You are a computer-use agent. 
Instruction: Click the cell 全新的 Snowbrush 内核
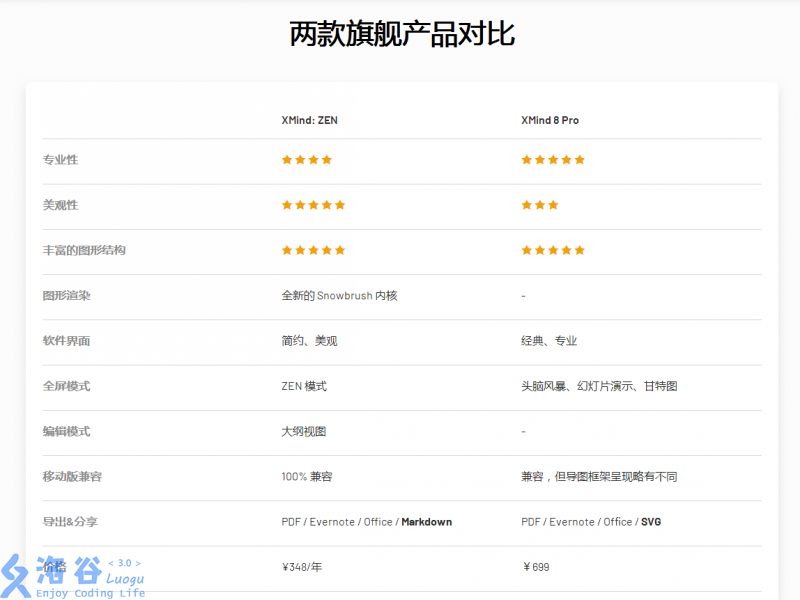point(339,295)
